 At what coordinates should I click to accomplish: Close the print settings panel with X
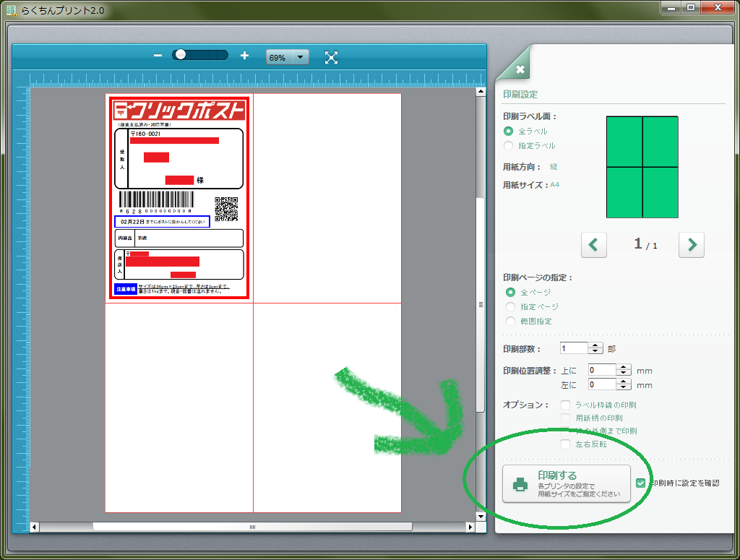point(520,70)
